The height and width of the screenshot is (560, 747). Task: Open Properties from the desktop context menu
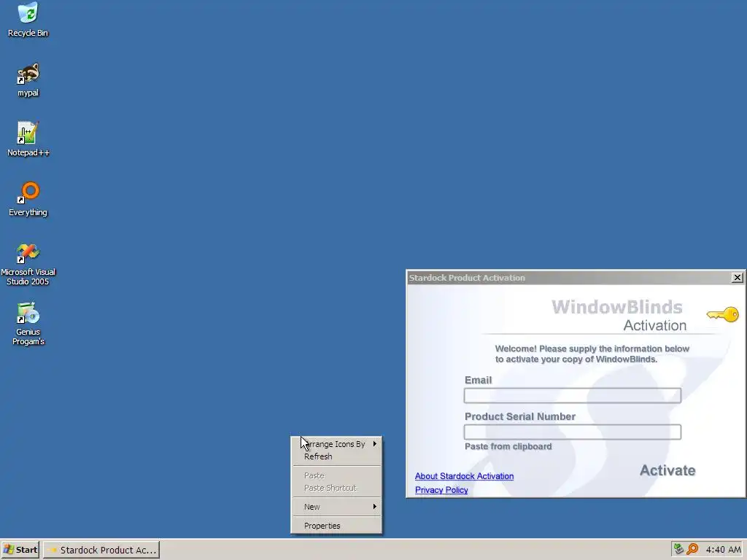click(336, 526)
